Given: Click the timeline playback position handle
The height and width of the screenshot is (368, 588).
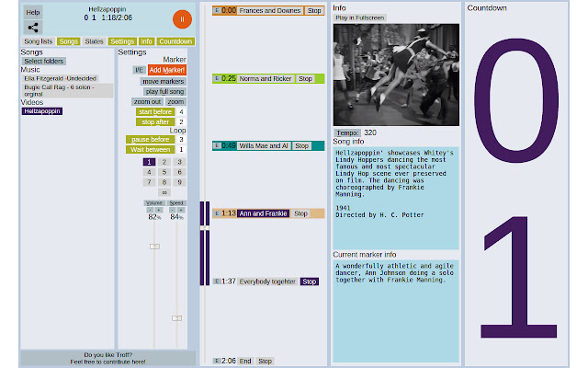Looking at the screenshot, I should (x=205, y=227).
